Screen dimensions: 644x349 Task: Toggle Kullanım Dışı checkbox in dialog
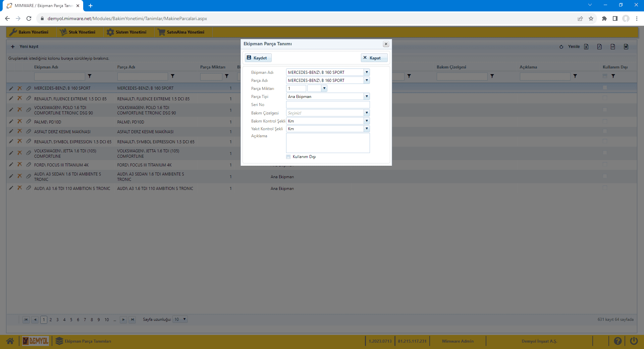pos(288,157)
